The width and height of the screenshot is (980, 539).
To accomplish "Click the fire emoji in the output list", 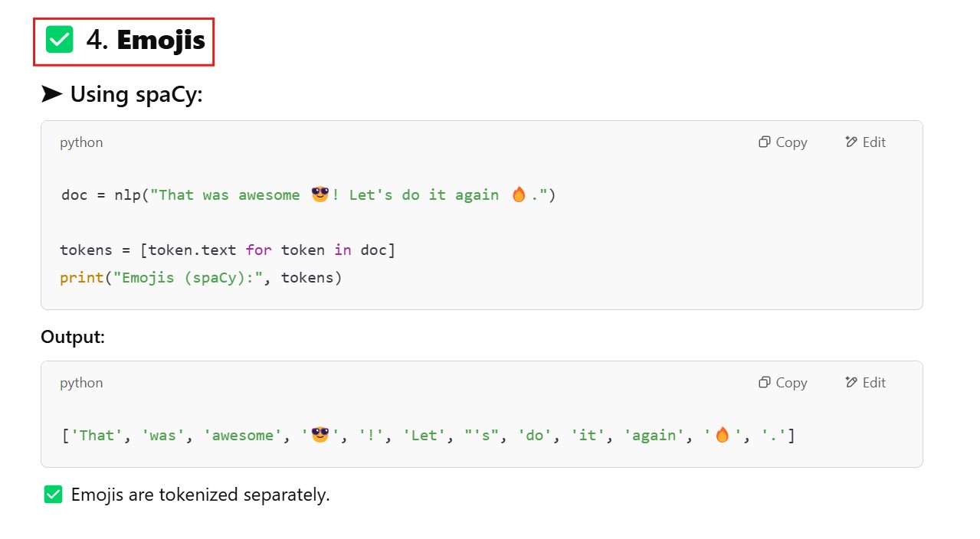I will coord(722,435).
